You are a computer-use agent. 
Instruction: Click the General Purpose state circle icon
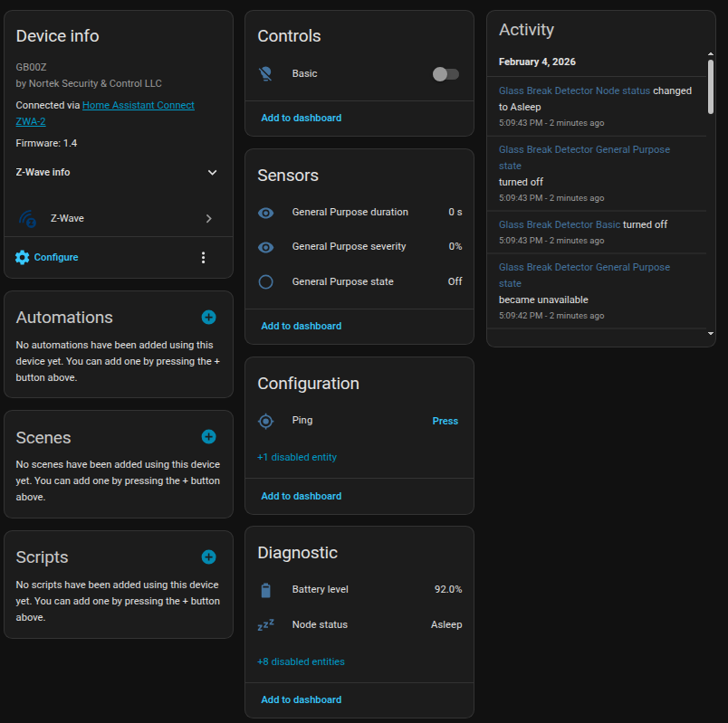pos(265,282)
